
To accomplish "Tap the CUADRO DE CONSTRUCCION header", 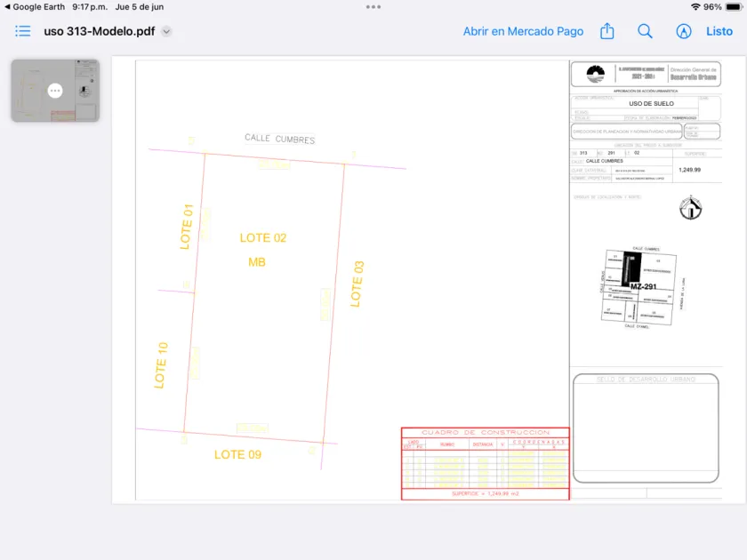I will (x=486, y=432).
